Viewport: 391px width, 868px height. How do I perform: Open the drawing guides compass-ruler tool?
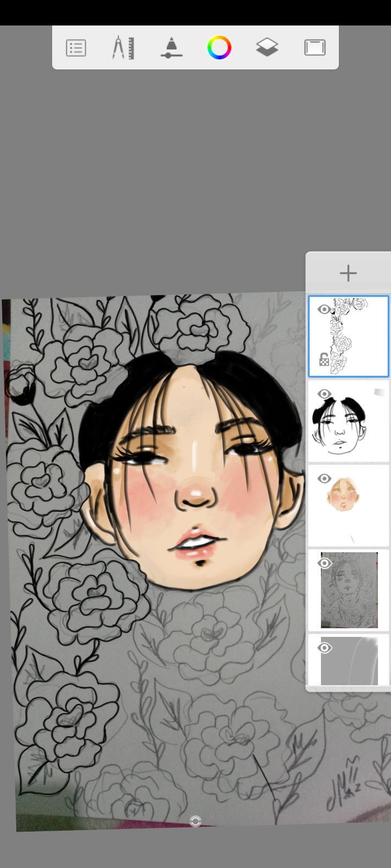[123, 48]
